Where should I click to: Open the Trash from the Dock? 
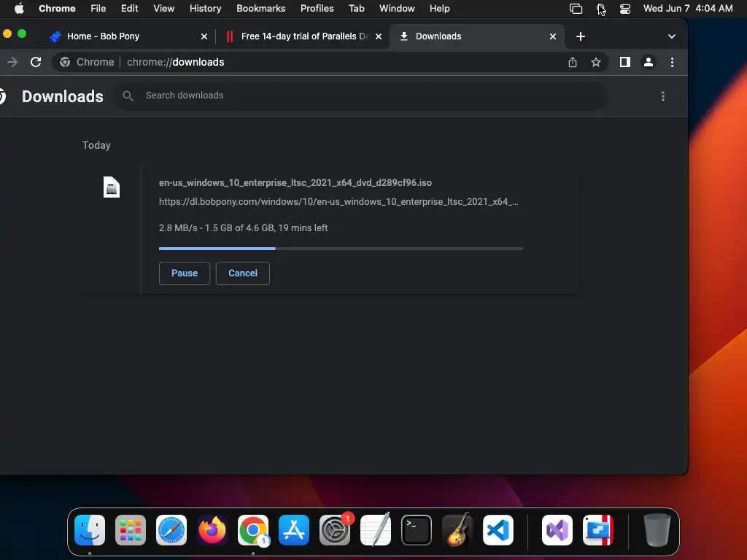click(657, 529)
